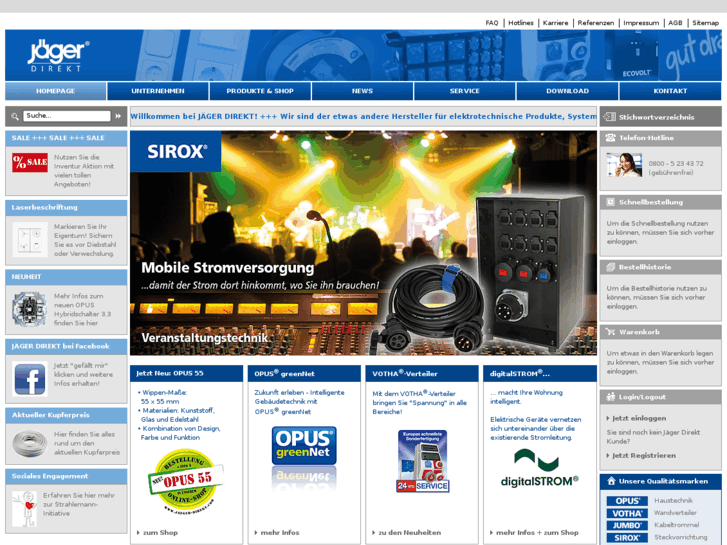This screenshot has width=727, height=545.
Task: Follow the 'zum Shop' link under OPUS 55
Action: 158,532
